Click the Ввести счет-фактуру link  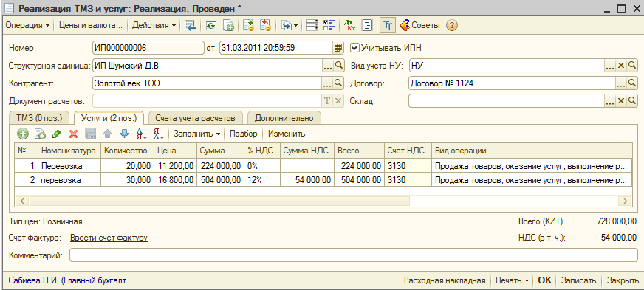click(x=109, y=238)
